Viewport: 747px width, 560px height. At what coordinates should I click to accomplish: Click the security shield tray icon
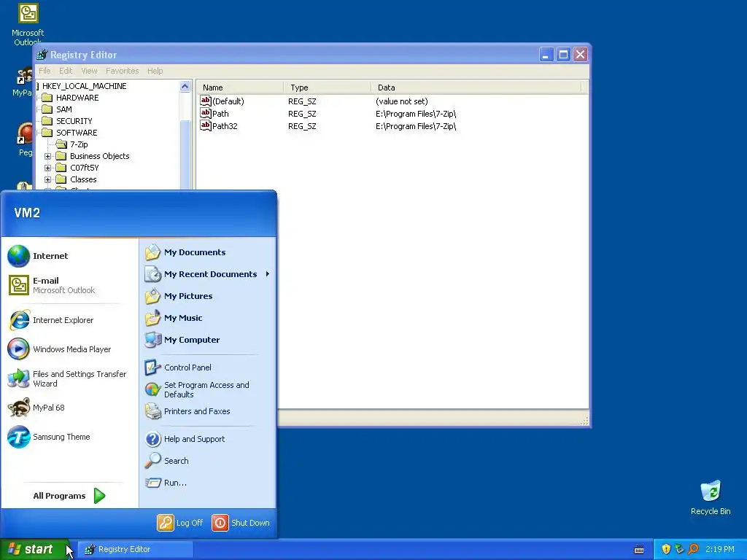pyautogui.click(x=666, y=549)
